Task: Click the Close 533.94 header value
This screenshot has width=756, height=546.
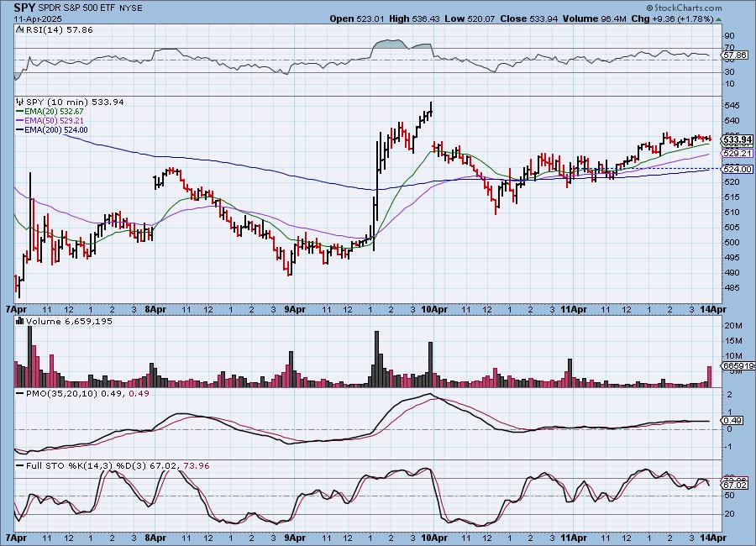Action: [x=529, y=18]
